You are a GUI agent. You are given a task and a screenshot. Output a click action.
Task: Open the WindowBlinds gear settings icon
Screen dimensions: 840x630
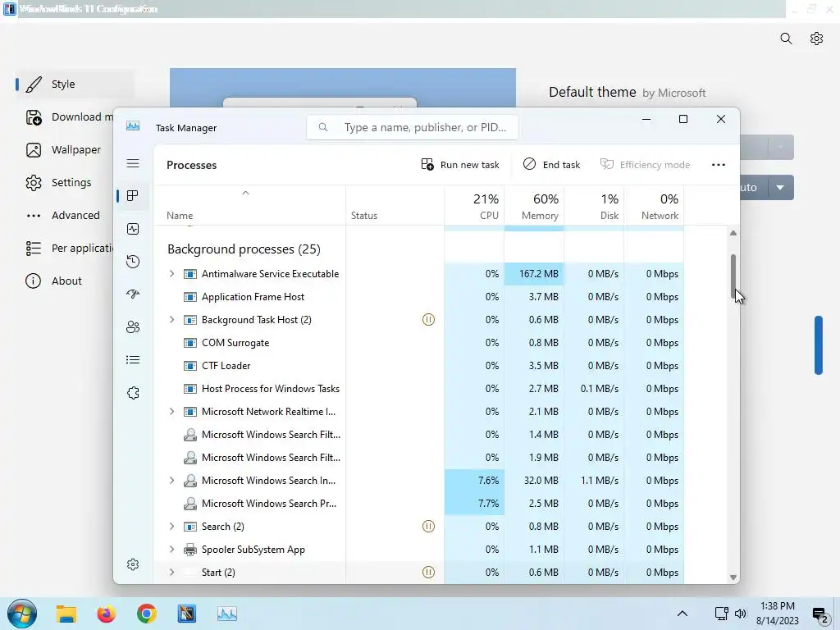[816, 39]
